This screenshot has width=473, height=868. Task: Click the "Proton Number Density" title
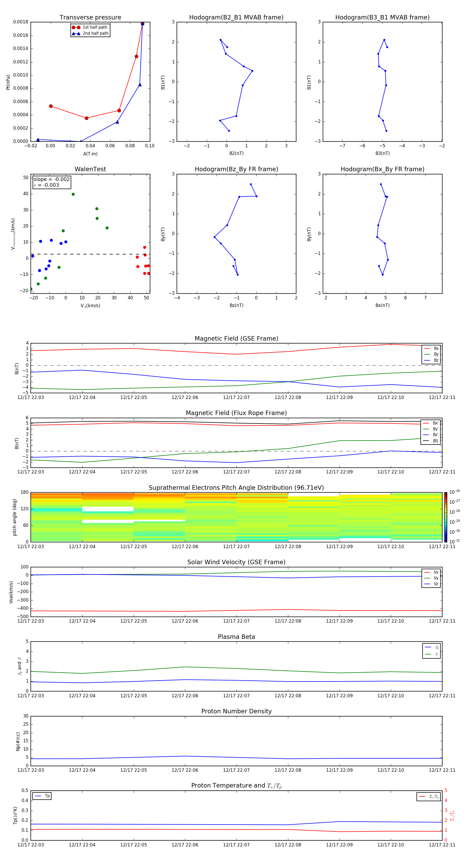[x=236, y=711]
